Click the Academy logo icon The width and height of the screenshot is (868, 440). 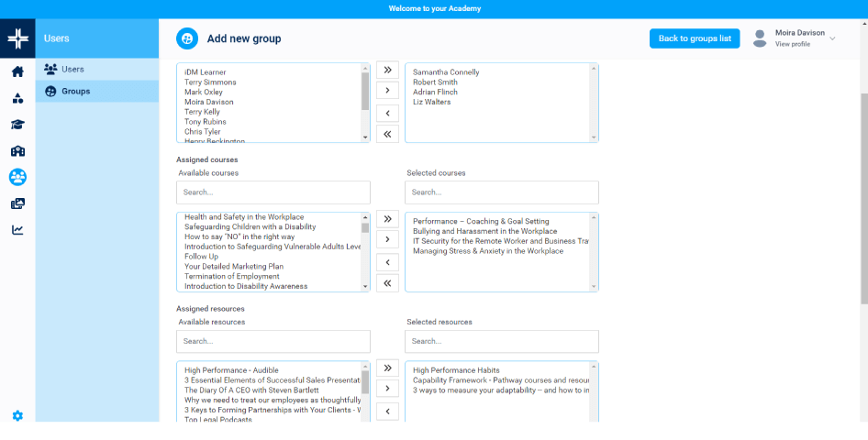click(x=17, y=38)
